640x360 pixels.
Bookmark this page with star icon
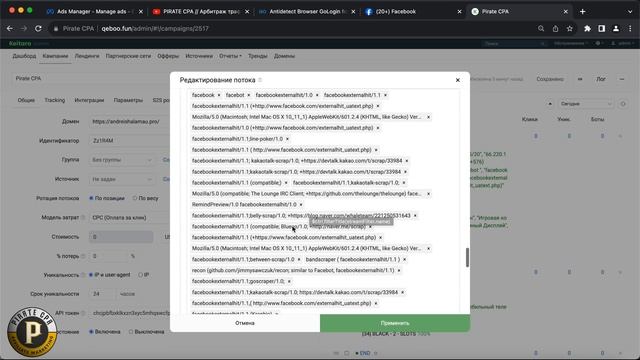[x=570, y=29]
